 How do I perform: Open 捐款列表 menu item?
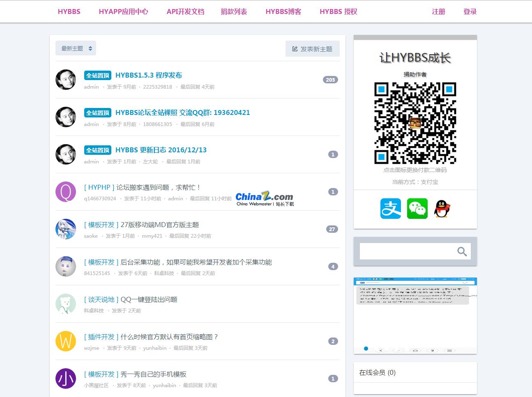234,11
